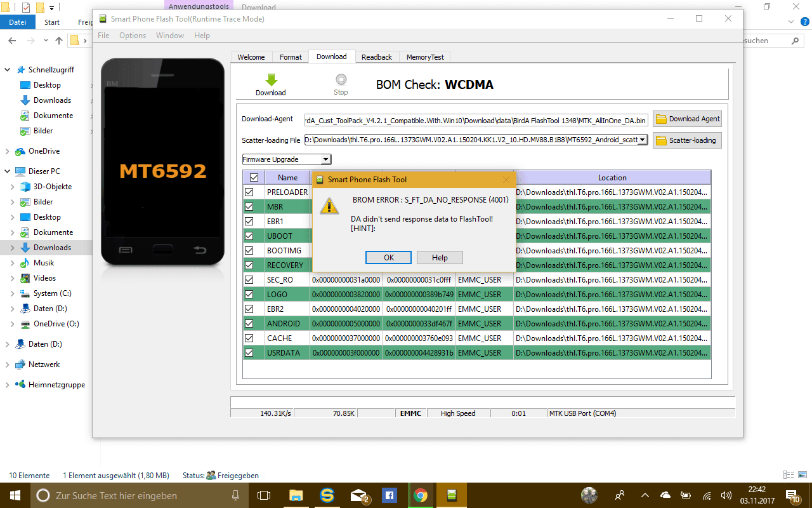Click Daten (D:) drive under Dieser PC
Image resolution: width=812 pixels, height=508 pixels.
[x=50, y=309]
